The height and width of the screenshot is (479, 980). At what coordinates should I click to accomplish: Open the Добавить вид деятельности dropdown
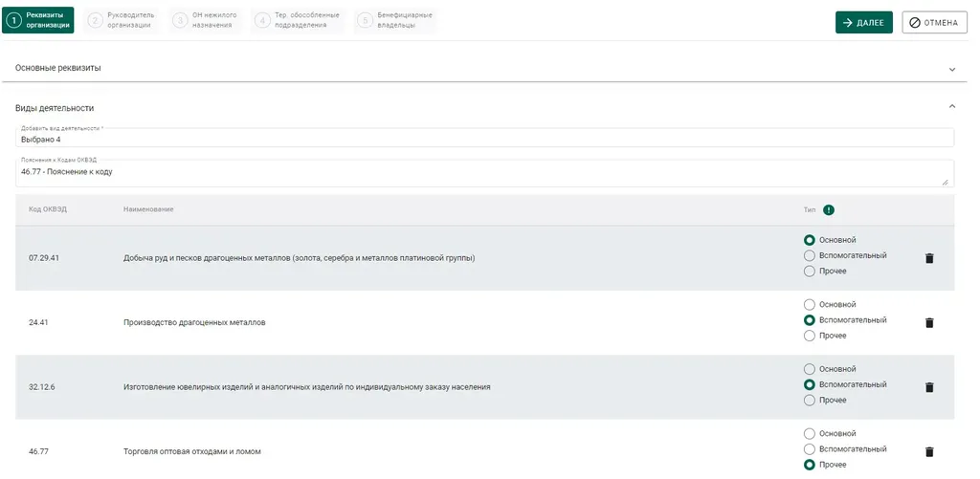click(484, 139)
